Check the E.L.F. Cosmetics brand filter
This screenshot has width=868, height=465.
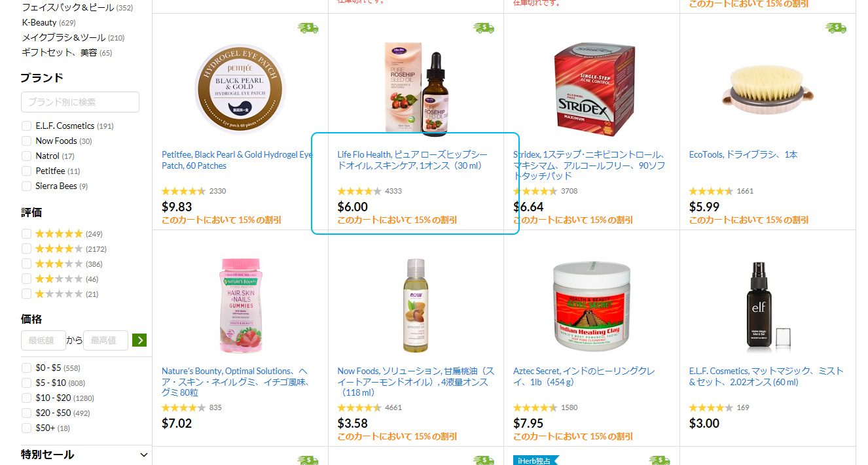(x=26, y=126)
